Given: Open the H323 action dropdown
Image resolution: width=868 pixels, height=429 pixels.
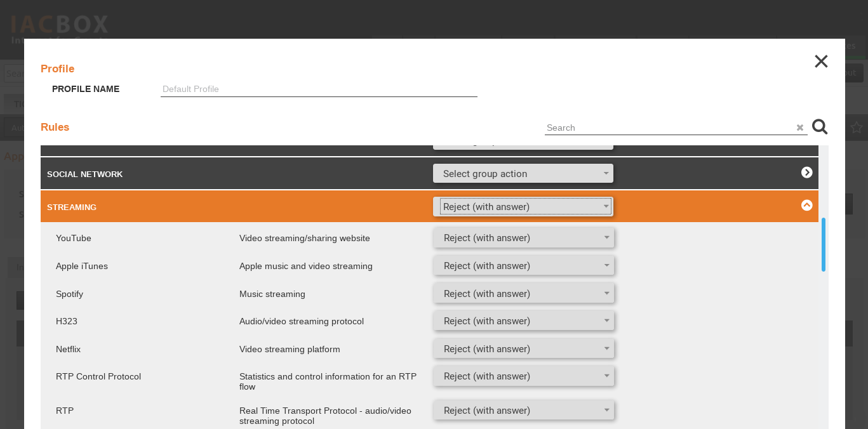Looking at the screenshot, I should coord(524,321).
